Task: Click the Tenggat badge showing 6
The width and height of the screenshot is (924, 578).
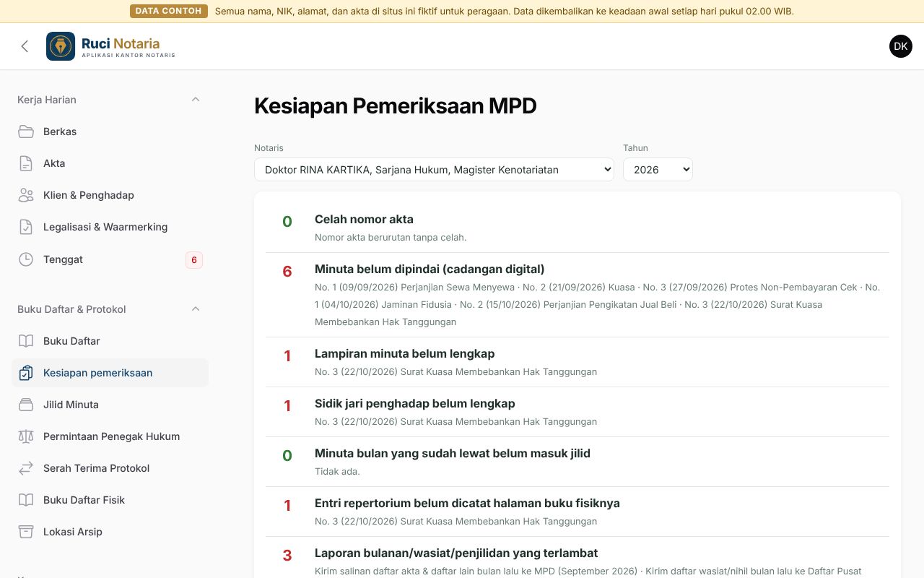Action: pos(193,260)
